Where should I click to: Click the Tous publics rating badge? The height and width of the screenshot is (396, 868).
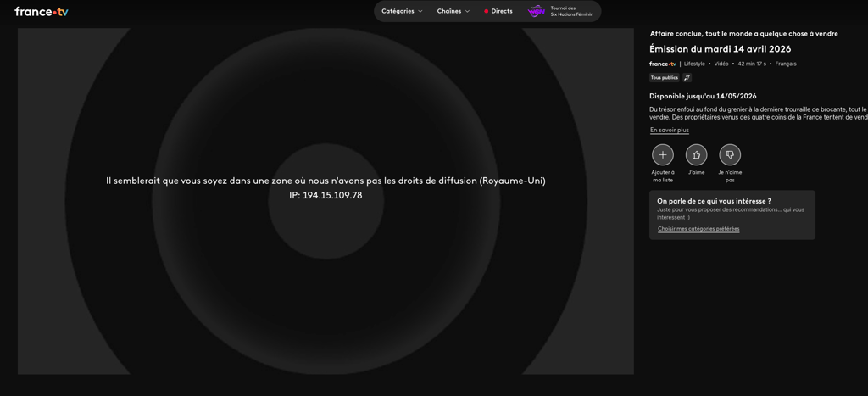pos(665,77)
